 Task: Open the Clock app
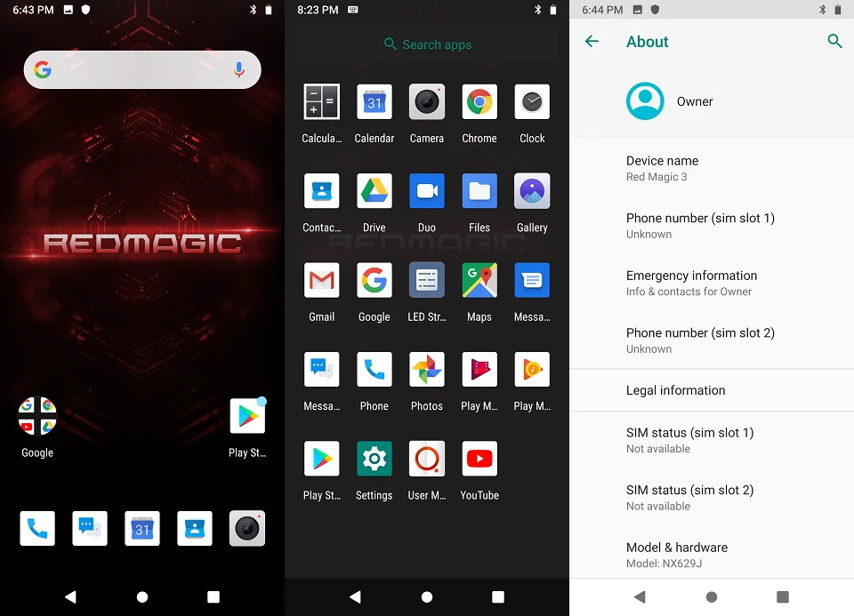point(532,101)
